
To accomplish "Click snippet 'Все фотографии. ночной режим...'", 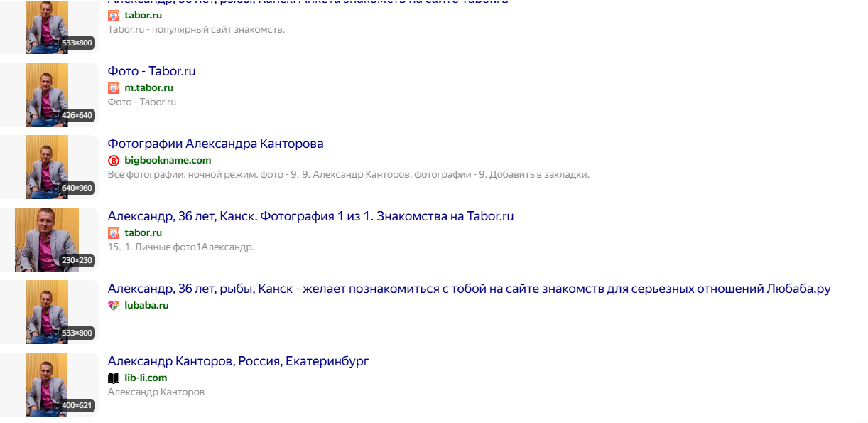I will [x=349, y=175].
